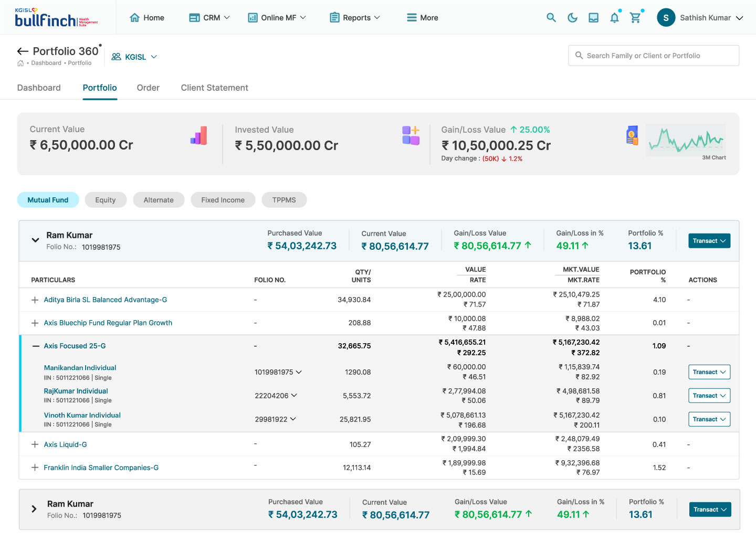
Task: Open the 3M Chart sparkline
Action: pyautogui.click(x=686, y=140)
